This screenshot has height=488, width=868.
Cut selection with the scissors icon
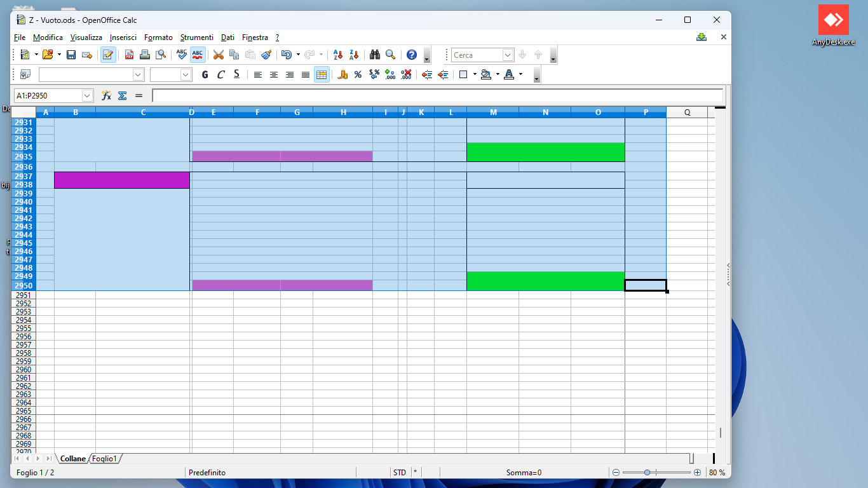click(x=218, y=55)
